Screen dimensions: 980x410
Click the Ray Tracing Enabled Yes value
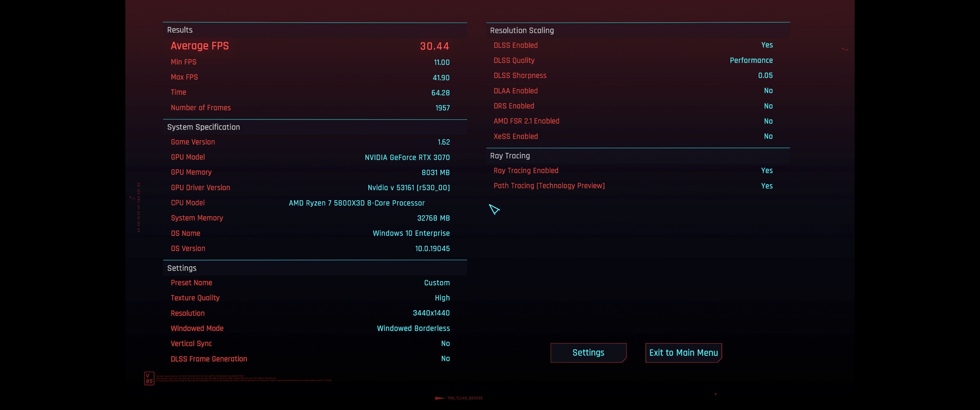(x=767, y=170)
